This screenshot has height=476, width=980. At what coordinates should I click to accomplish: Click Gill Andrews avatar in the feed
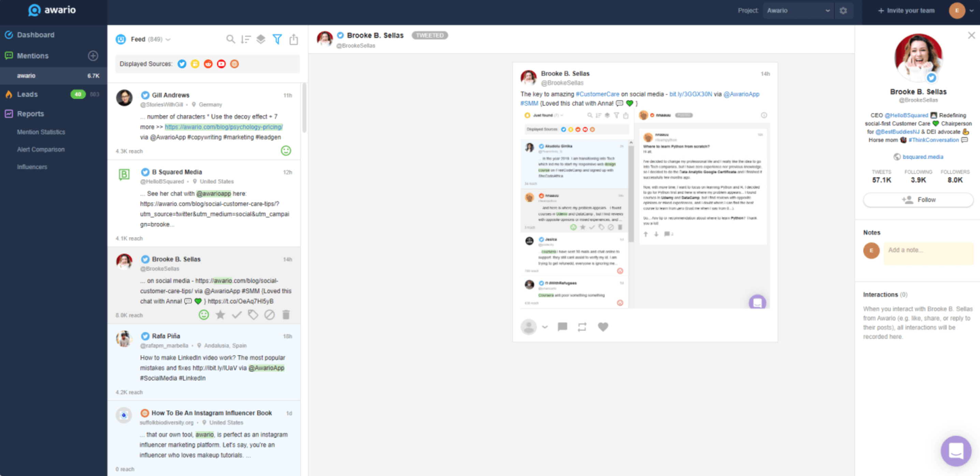tap(125, 98)
